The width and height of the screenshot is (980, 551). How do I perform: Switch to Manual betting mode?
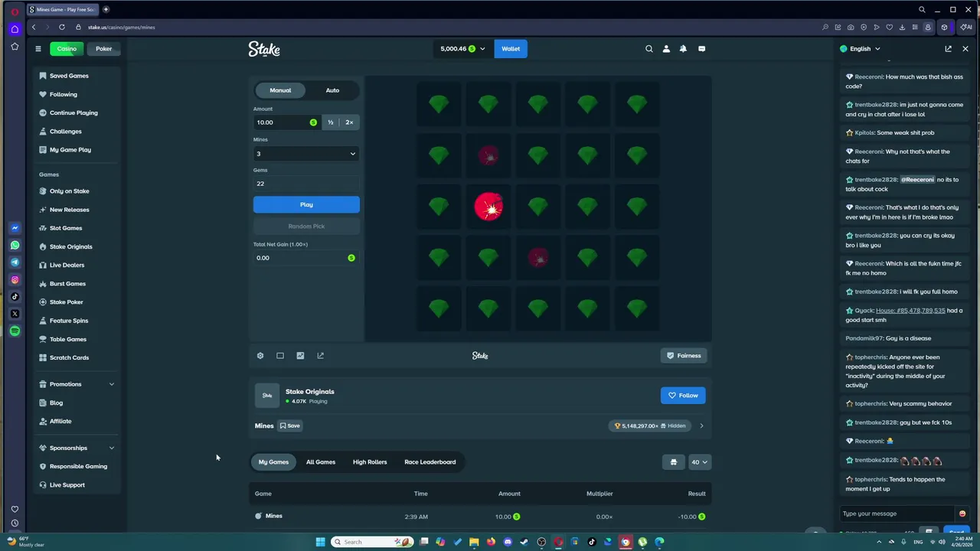pyautogui.click(x=280, y=90)
